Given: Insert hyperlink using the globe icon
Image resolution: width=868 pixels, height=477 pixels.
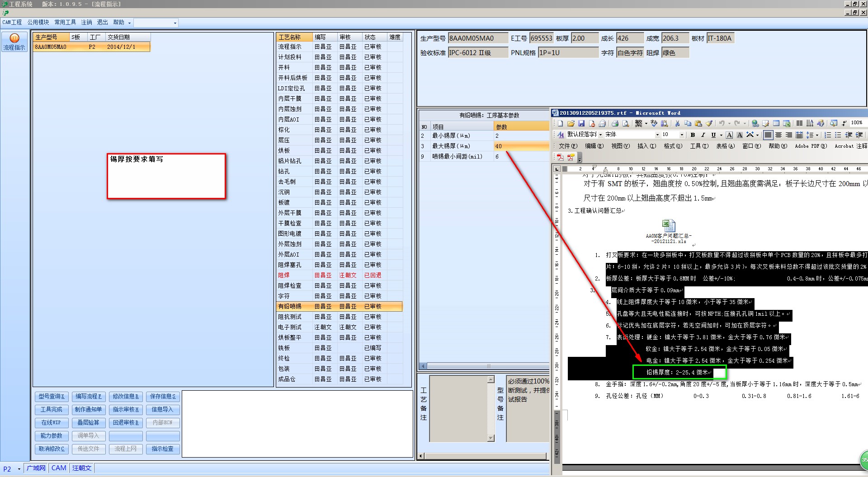Looking at the screenshot, I should pos(755,123).
